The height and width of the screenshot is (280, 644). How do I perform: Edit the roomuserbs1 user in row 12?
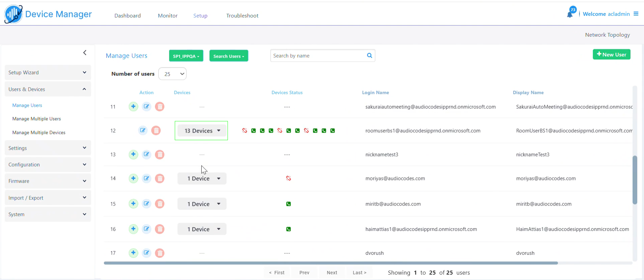click(143, 131)
